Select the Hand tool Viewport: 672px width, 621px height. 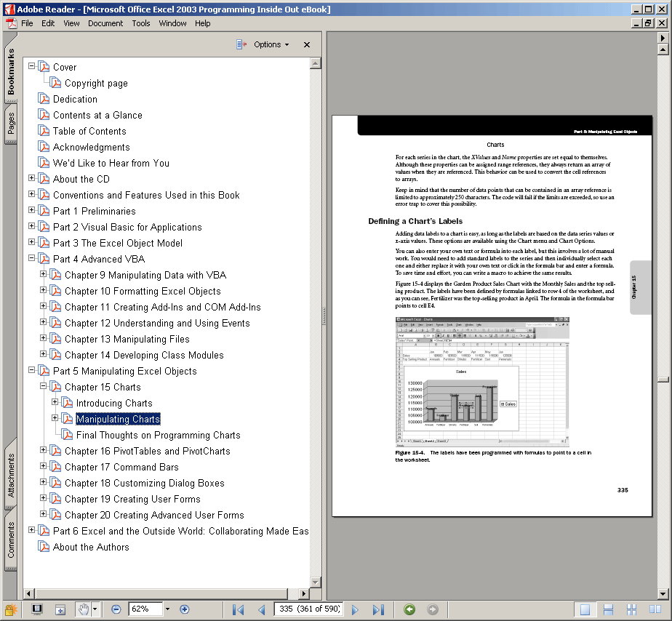(x=84, y=609)
